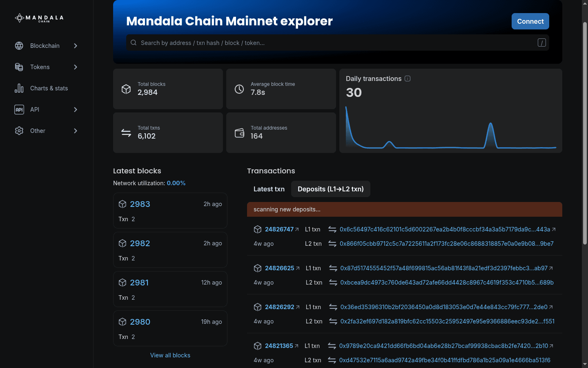Click the cube icon beside L1 block 24826747
Viewport: 588px width, 368px height.
(x=258, y=229)
